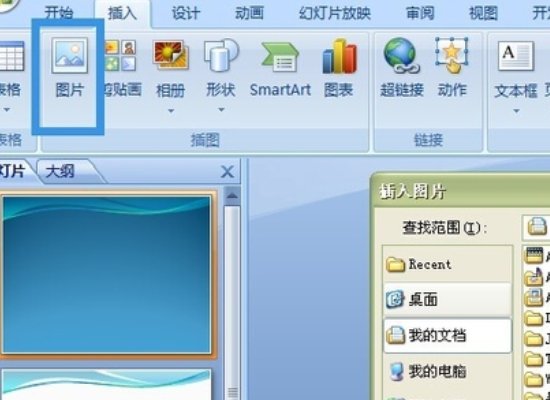Open the 查找范围 location combo box
The width and height of the screenshot is (550, 400).
(536, 227)
